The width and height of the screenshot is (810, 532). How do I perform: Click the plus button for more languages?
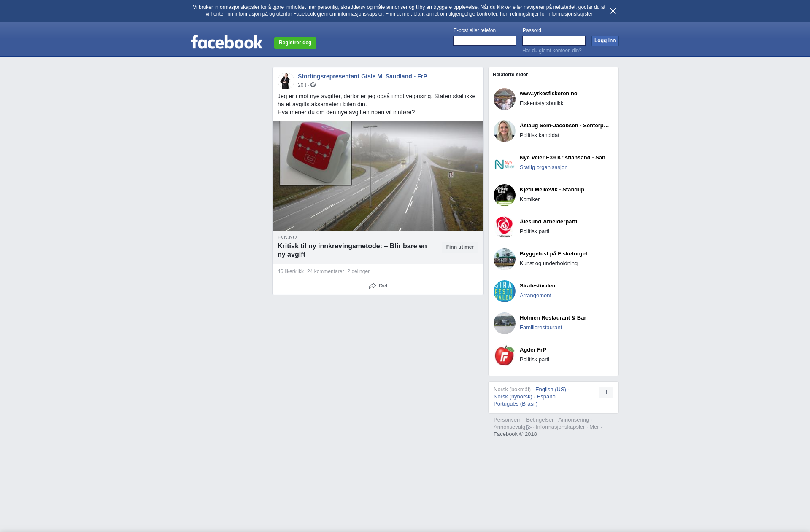point(606,392)
